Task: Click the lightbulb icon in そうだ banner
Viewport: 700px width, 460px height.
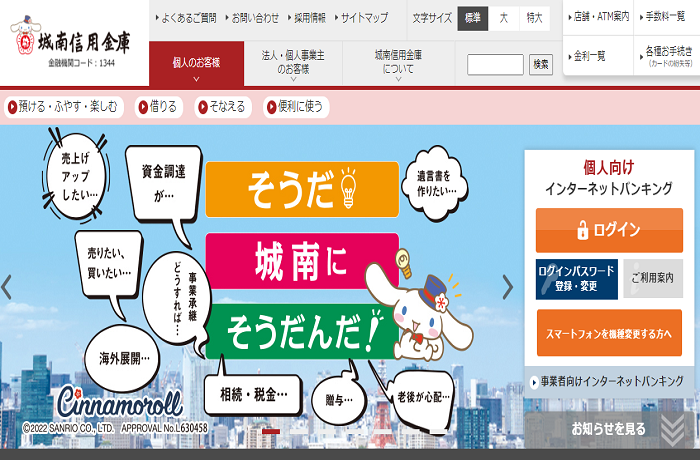Action: tap(348, 188)
